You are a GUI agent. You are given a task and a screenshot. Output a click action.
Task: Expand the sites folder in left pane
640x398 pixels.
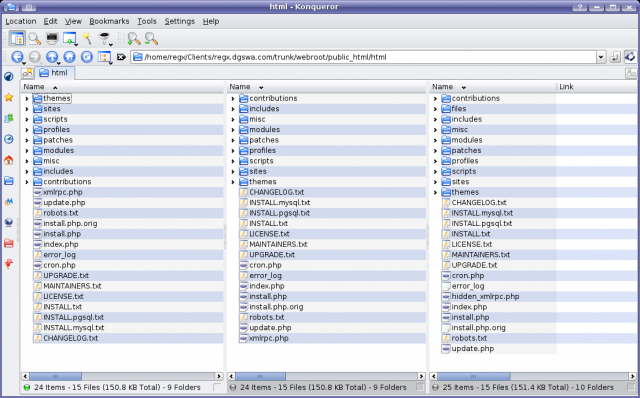click(x=27, y=109)
